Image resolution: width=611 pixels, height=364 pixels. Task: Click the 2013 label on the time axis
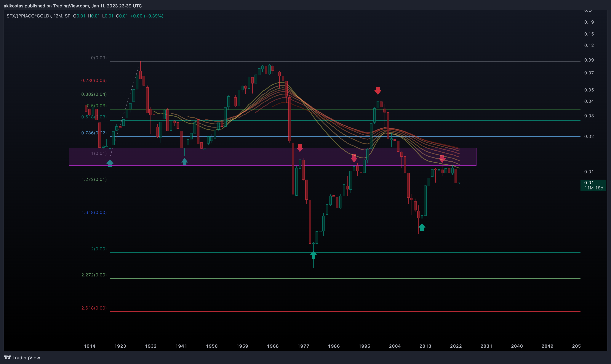point(426,346)
